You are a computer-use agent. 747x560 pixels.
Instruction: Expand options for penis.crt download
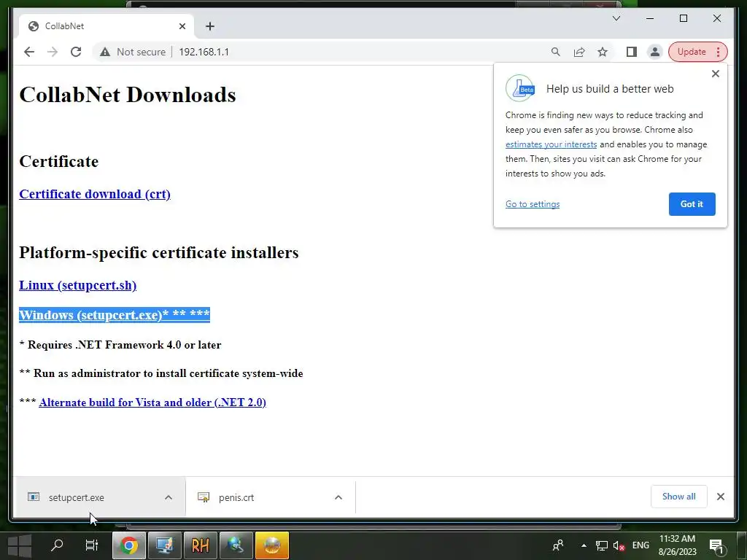(338, 497)
